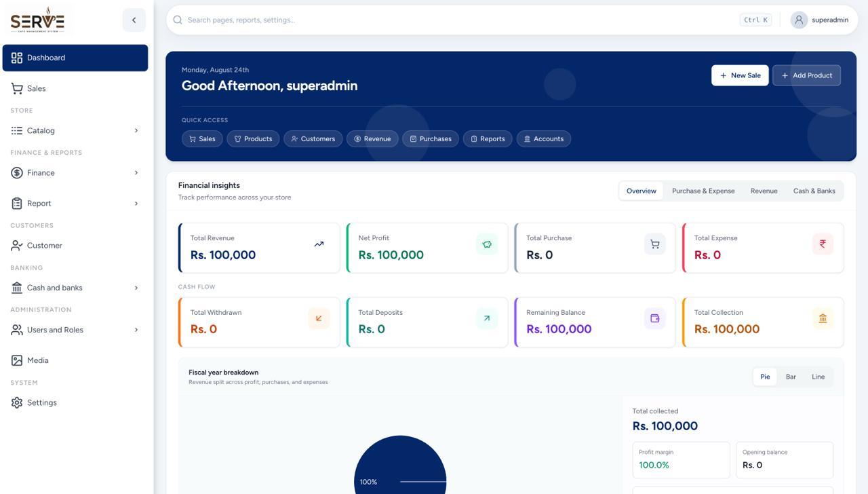
Task: Click the Net Profit Rs. 100,000 value
Action: pos(391,255)
